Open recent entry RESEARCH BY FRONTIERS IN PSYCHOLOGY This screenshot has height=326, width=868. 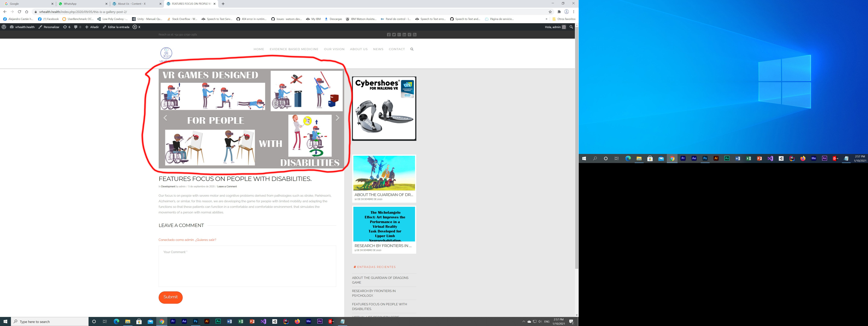pyautogui.click(x=374, y=293)
